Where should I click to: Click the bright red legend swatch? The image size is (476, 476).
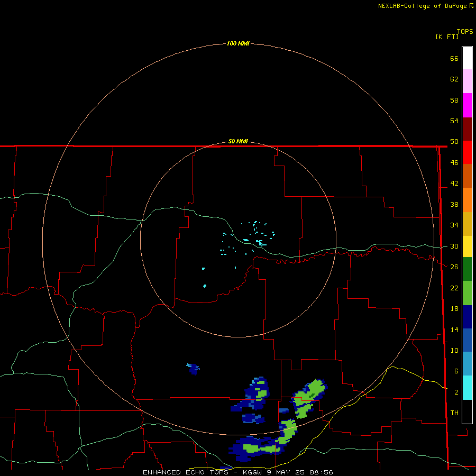(x=467, y=152)
